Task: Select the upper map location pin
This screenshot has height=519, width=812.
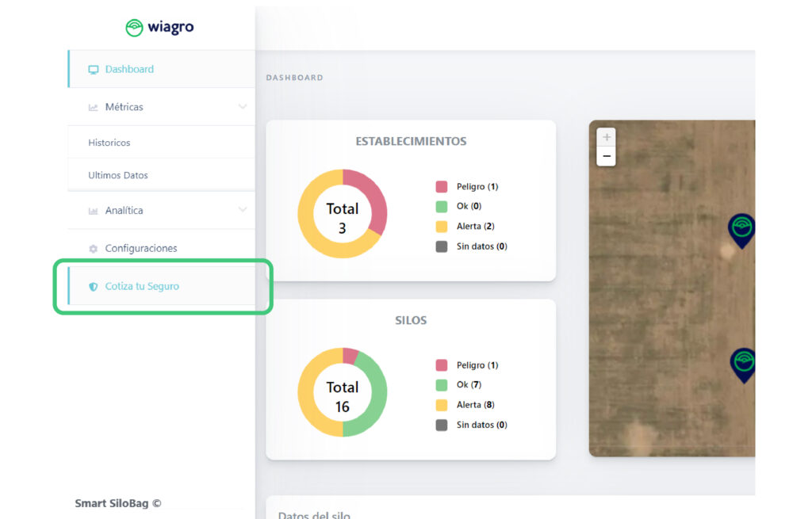Action: pos(741,231)
